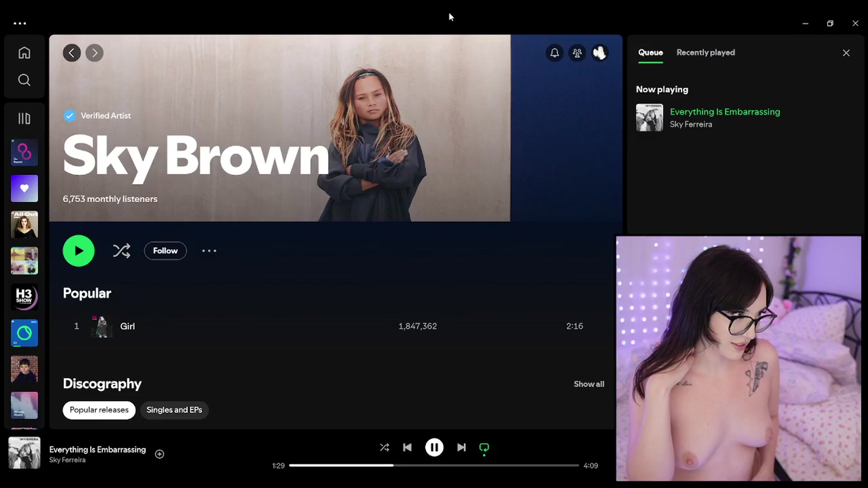Open more options for Sky Brown

pyautogui.click(x=209, y=251)
